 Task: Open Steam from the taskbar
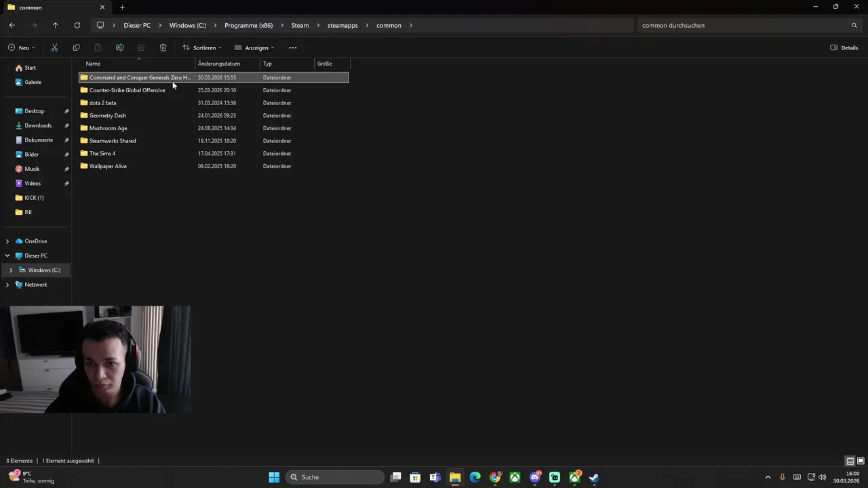(x=594, y=477)
